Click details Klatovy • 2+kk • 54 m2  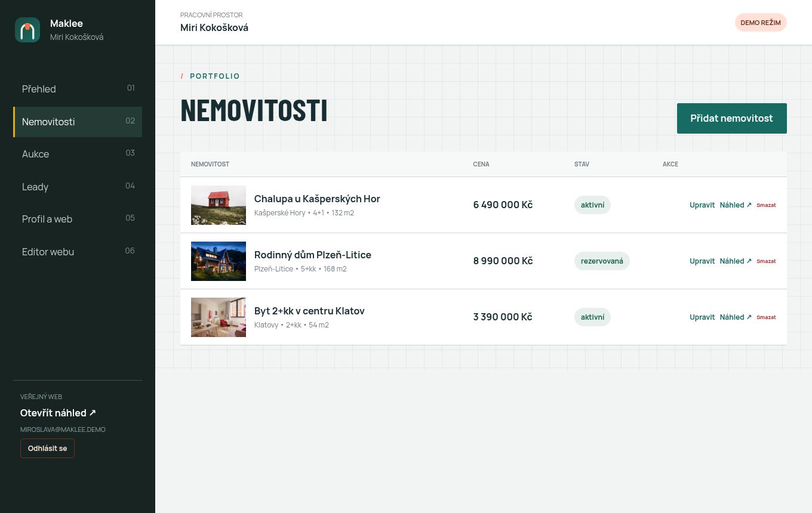click(291, 325)
